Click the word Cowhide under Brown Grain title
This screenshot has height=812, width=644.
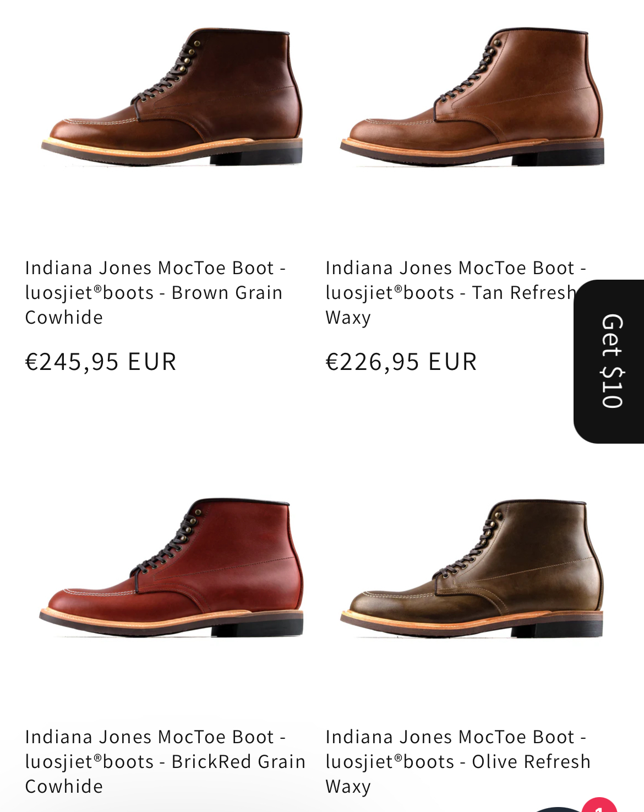coord(64,318)
